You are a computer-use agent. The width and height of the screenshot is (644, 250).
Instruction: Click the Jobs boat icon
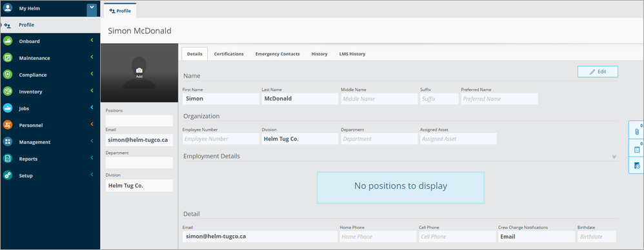coord(8,108)
